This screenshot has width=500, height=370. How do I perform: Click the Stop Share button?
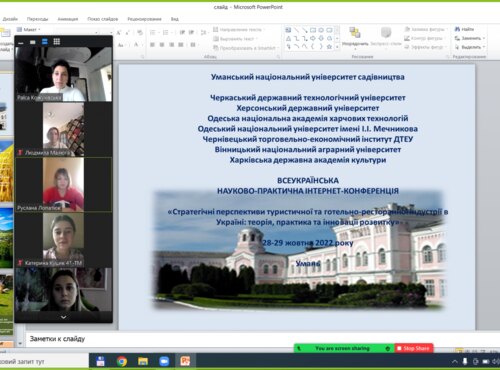413,348
